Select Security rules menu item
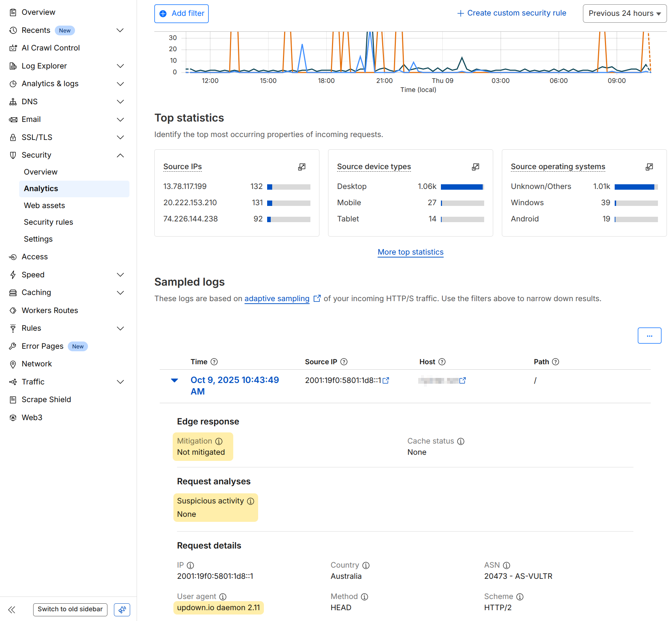Image resolution: width=672 pixels, height=621 pixels. tap(48, 222)
